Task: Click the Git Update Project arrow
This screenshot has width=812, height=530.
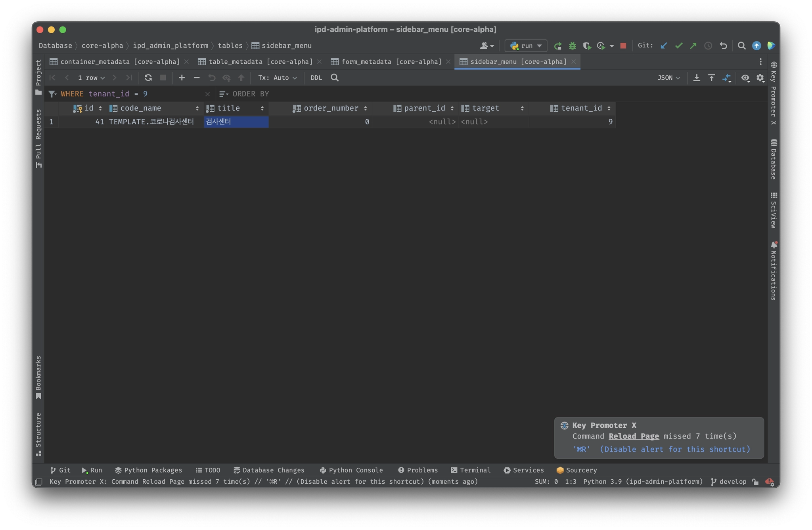Action: pos(664,46)
